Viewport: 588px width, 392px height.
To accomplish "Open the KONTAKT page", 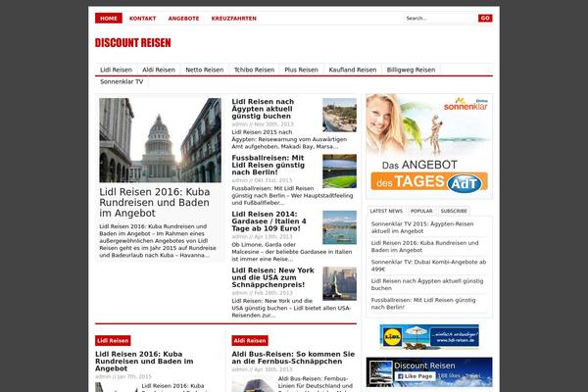I will [x=142, y=19].
